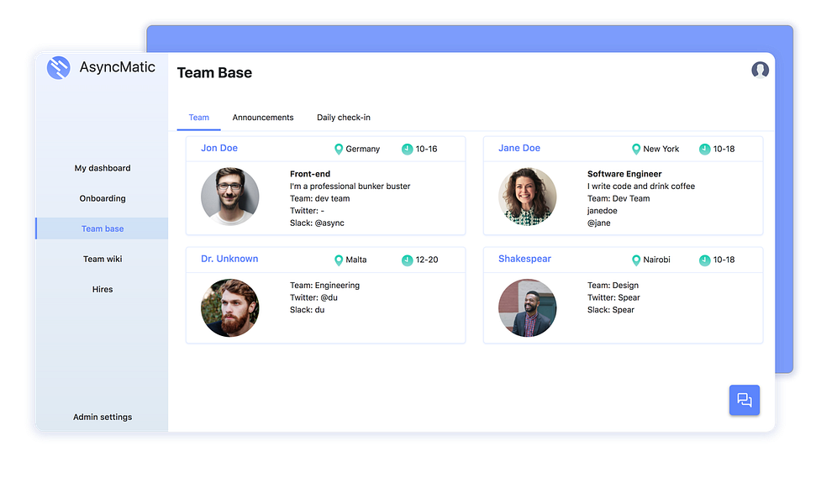Click 'Team: dev team' on Jon Doe card
The image size is (816, 504).
(320, 199)
